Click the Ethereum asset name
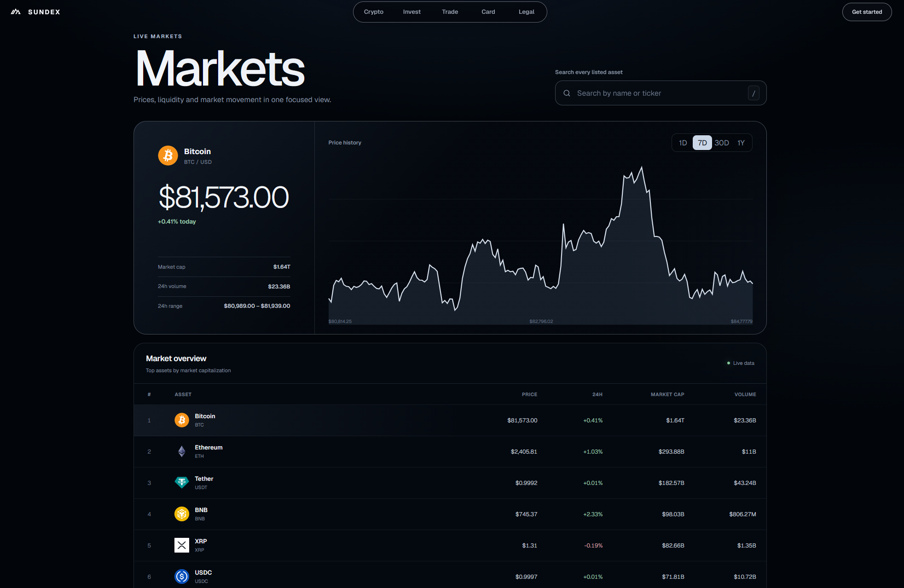The height and width of the screenshot is (588, 904). [209, 447]
